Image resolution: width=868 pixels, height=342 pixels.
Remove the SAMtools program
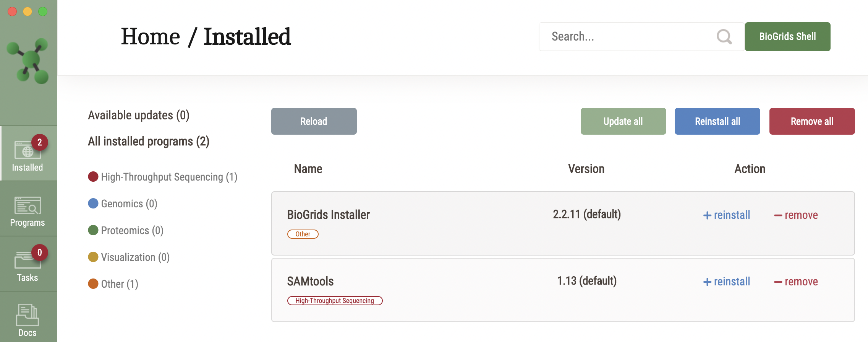(796, 282)
